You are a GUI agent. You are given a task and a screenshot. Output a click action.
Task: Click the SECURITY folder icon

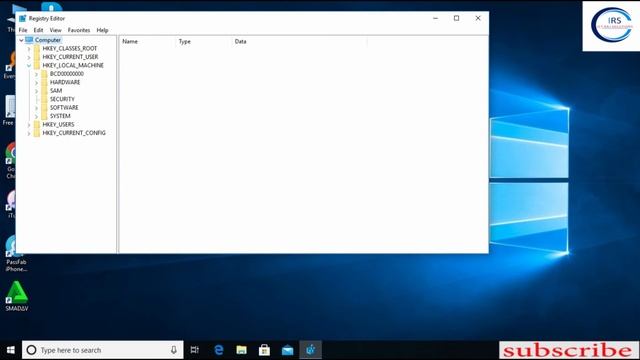(44, 99)
